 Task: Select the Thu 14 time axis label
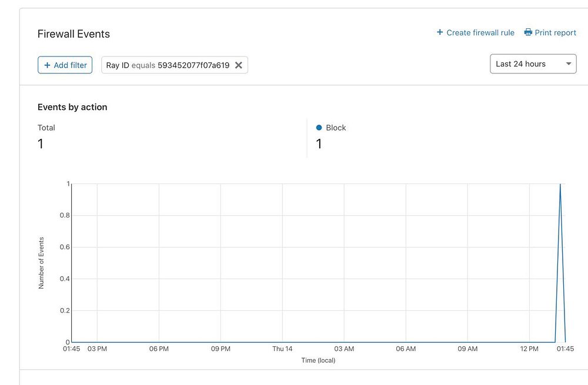(x=282, y=349)
